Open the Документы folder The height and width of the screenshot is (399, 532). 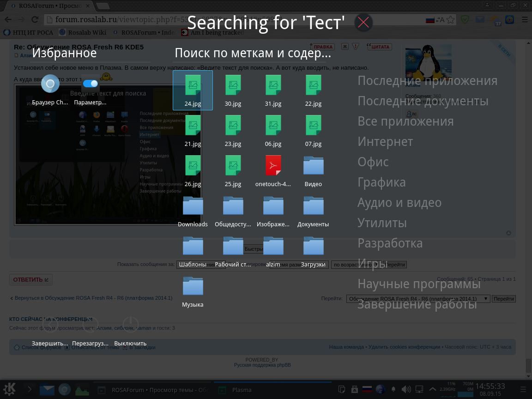[x=313, y=211]
